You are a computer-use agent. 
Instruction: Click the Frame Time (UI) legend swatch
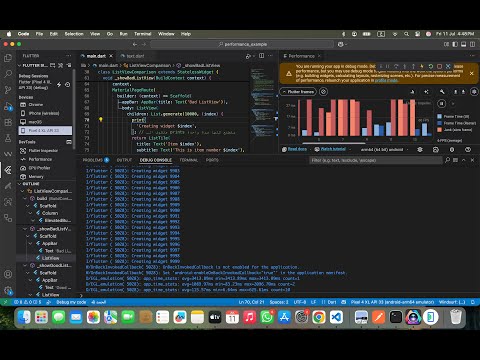coord(439,116)
